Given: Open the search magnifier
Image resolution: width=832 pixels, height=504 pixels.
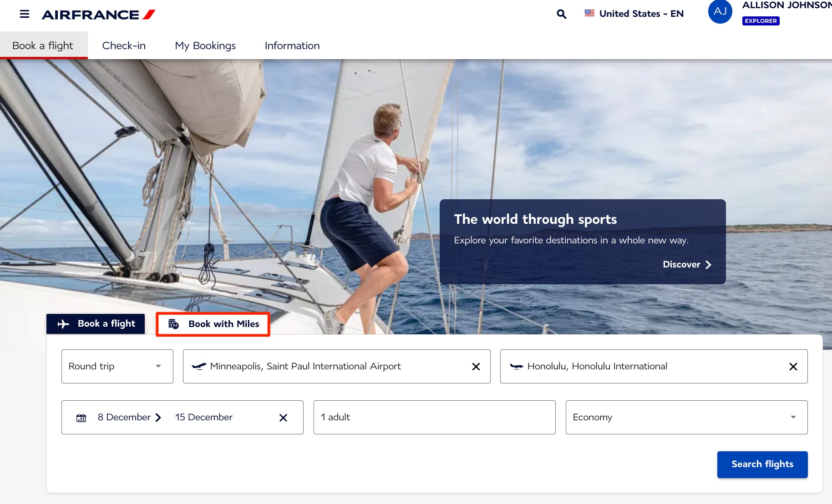Looking at the screenshot, I should click(561, 14).
